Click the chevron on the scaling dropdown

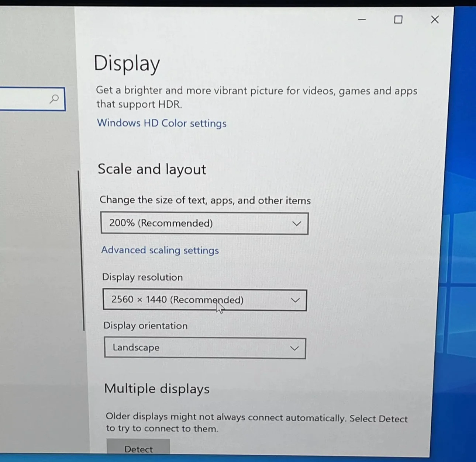[x=297, y=224]
